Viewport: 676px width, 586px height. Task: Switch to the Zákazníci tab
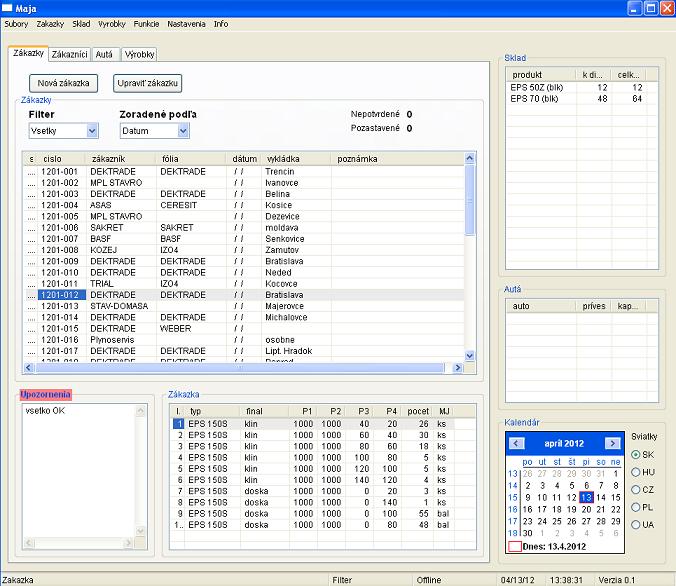pyautogui.click(x=69, y=54)
